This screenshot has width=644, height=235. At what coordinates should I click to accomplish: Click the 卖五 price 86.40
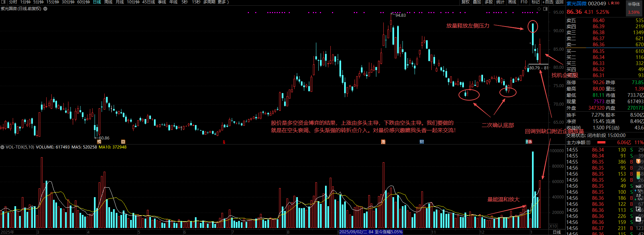(x=598, y=20)
